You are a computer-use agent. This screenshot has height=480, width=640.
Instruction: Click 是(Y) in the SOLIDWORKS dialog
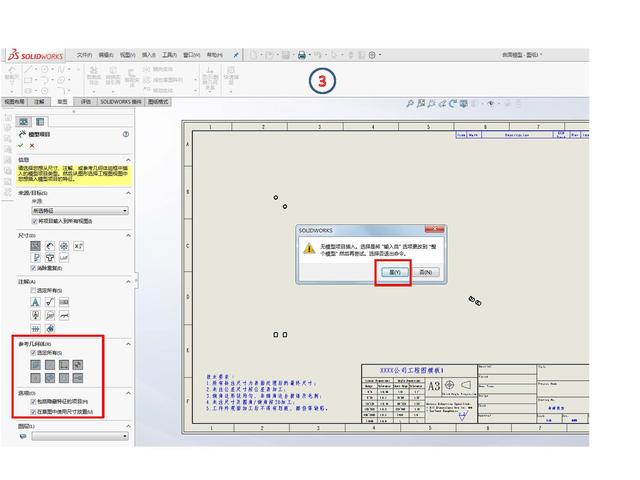click(x=395, y=272)
